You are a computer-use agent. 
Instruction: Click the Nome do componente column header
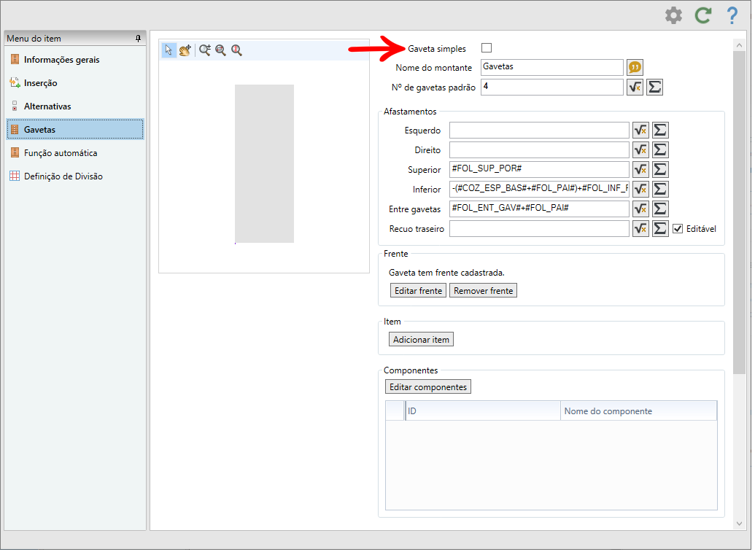[639, 411]
